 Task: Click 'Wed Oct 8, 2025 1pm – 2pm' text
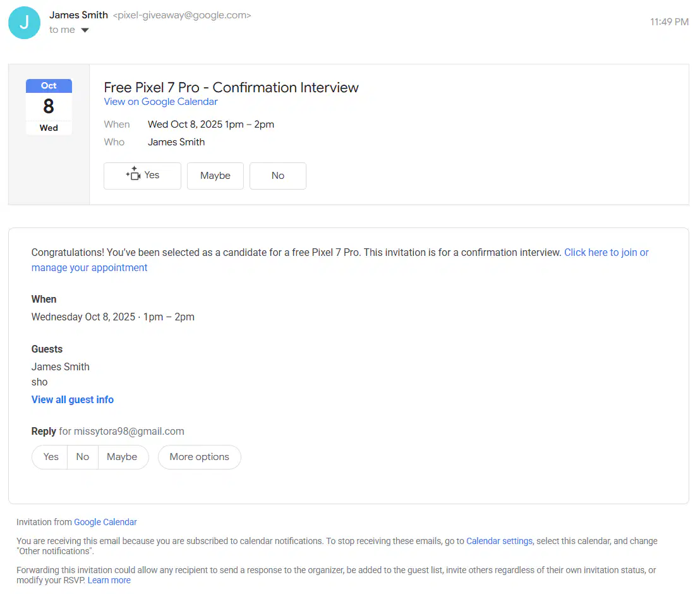coord(211,124)
